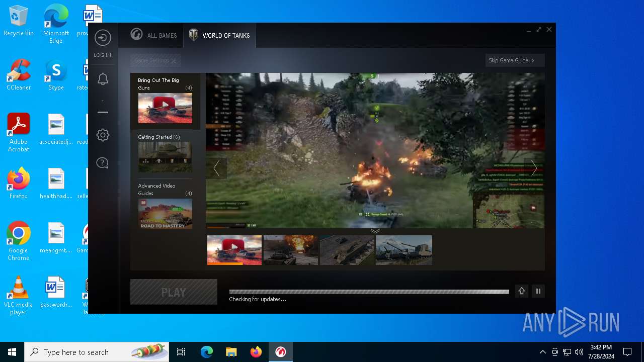Open the healthhad image file on the desktop
Viewport: 644px width, 362px height.
pos(56,184)
